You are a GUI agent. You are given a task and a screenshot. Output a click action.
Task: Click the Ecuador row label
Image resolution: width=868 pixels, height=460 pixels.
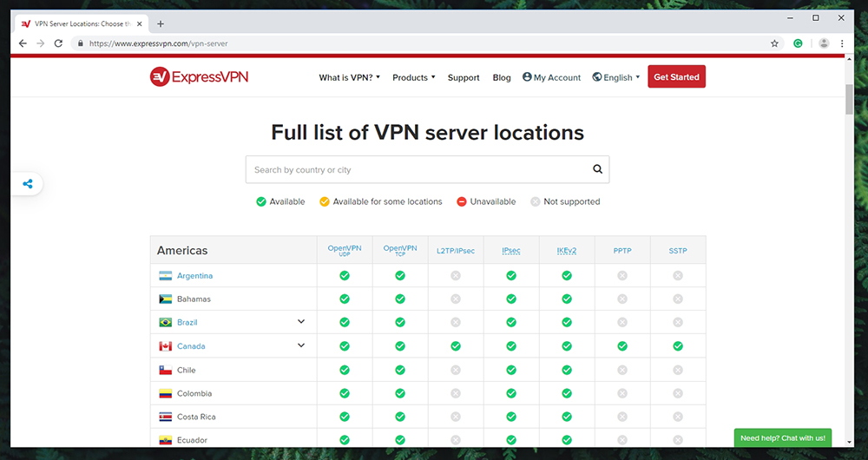coord(192,440)
